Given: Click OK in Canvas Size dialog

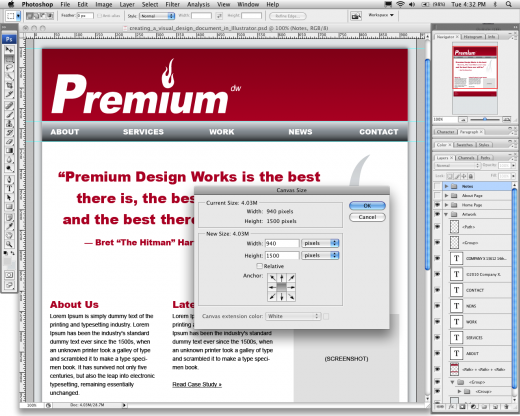Looking at the screenshot, I should (367, 206).
